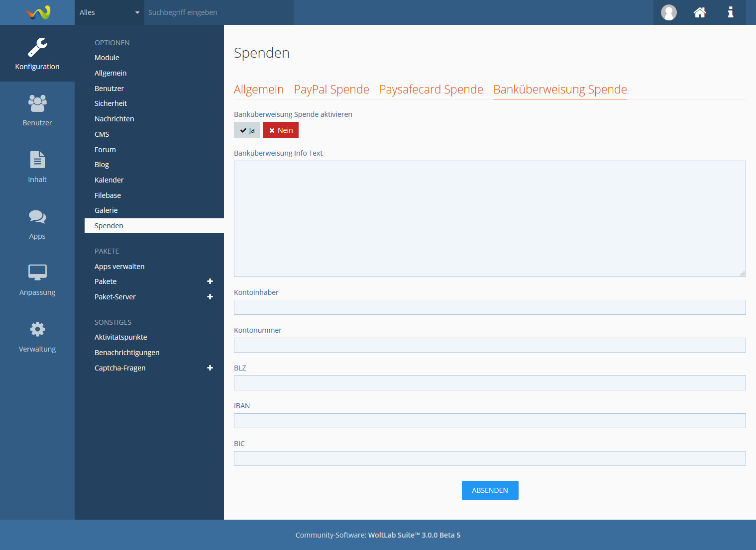
Task: Go to the home page icon
Action: [699, 12]
